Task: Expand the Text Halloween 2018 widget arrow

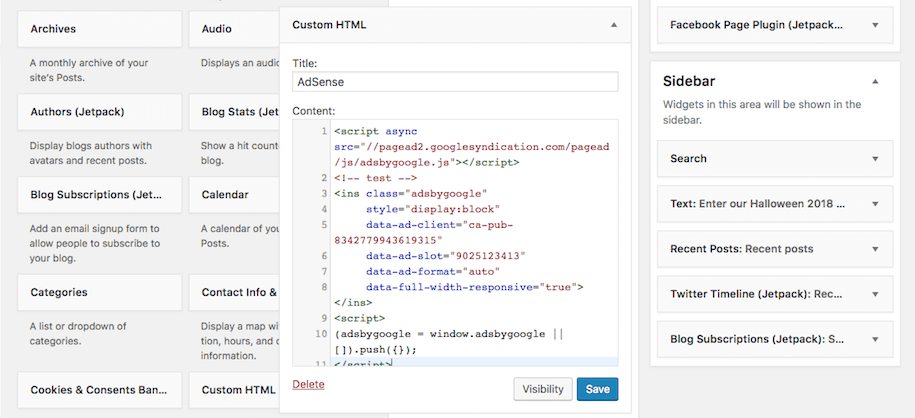Action: click(875, 204)
